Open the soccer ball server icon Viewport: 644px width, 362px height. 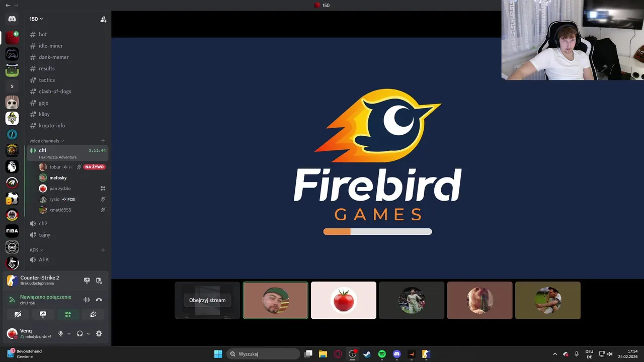tap(12, 199)
